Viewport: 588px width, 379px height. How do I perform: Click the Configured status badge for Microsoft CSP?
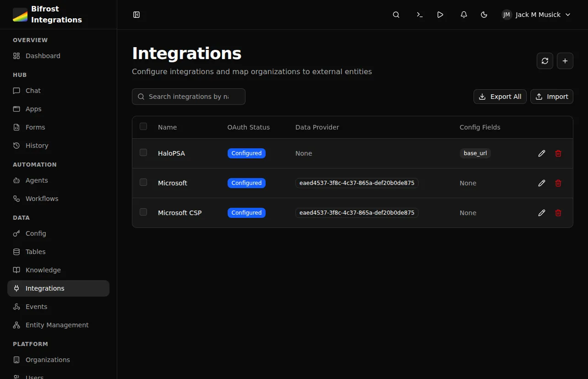click(246, 212)
